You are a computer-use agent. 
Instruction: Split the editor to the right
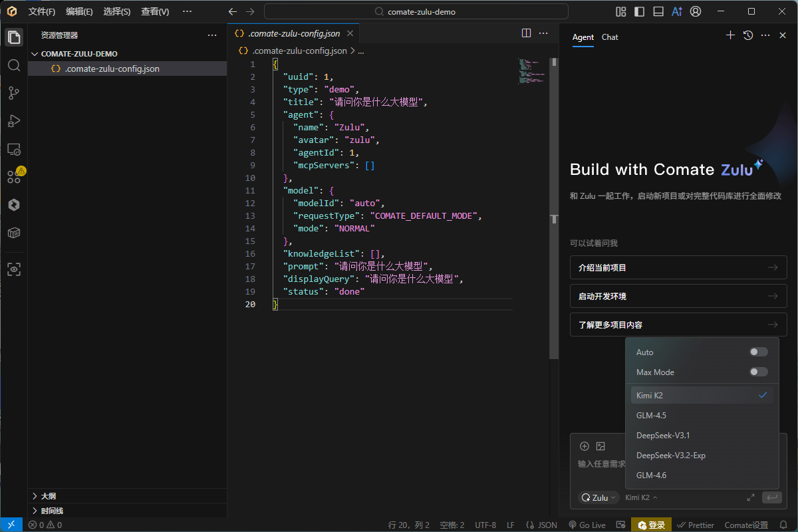point(526,33)
